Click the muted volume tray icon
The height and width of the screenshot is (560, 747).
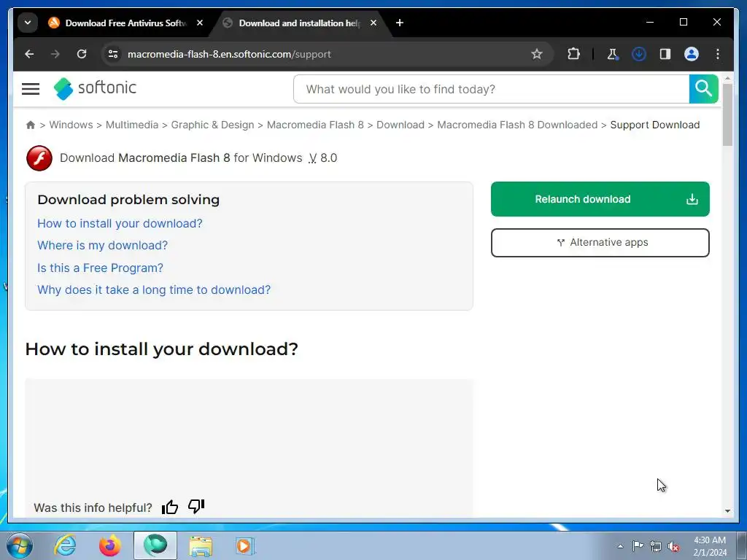673,547
